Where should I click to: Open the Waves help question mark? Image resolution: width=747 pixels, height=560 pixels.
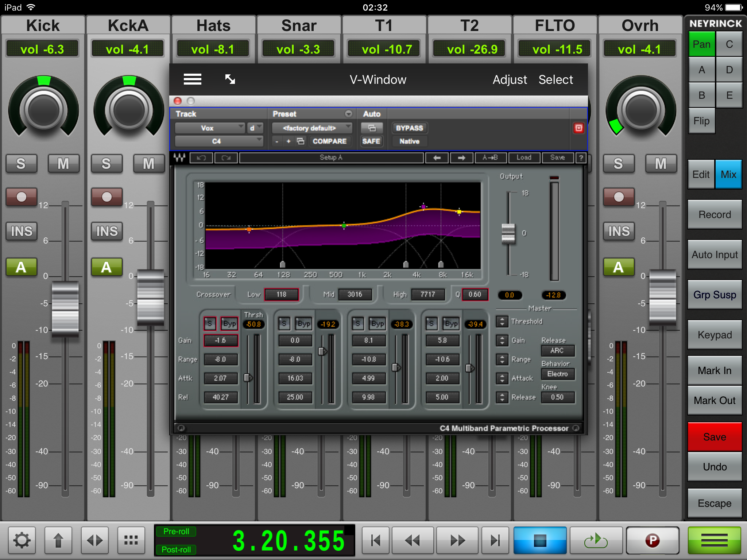coord(581,158)
